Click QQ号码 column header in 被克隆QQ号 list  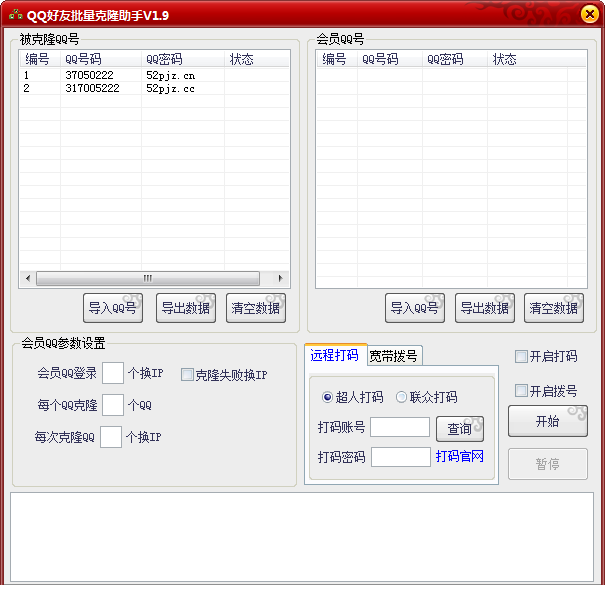[101, 59]
